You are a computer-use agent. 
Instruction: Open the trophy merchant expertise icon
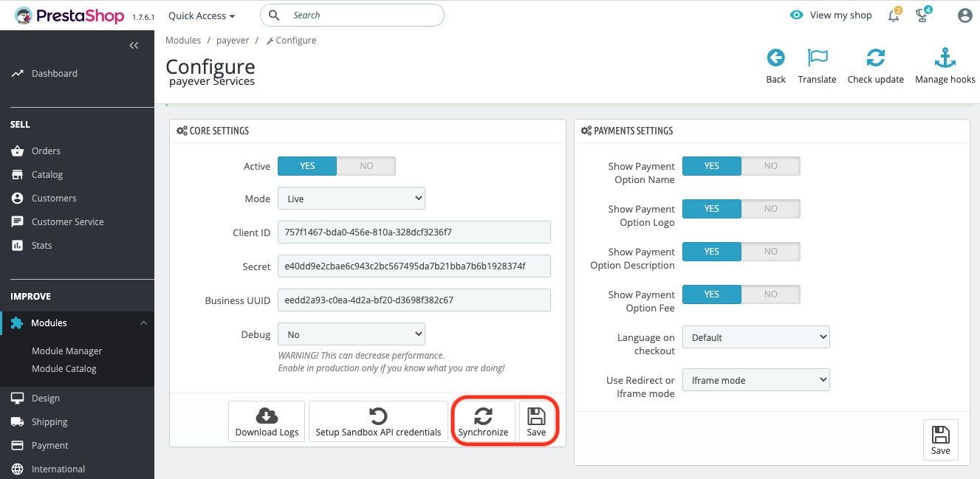(x=922, y=15)
